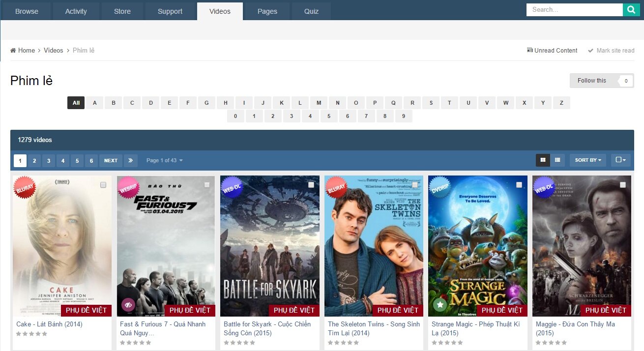Click BLURAY badge on The Skeleton Twins
Image resolution: width=644 pixels, height=351 pixels.
(336, 187)
